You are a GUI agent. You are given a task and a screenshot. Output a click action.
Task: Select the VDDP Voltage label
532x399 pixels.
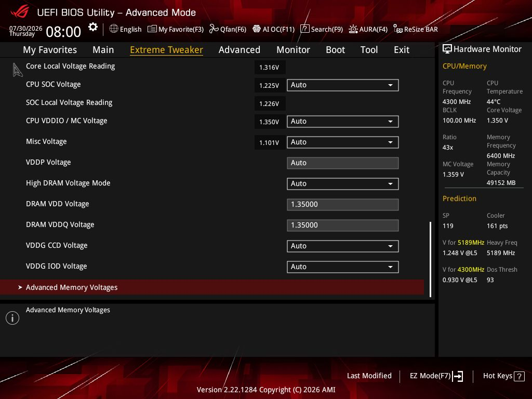[48, 162]
